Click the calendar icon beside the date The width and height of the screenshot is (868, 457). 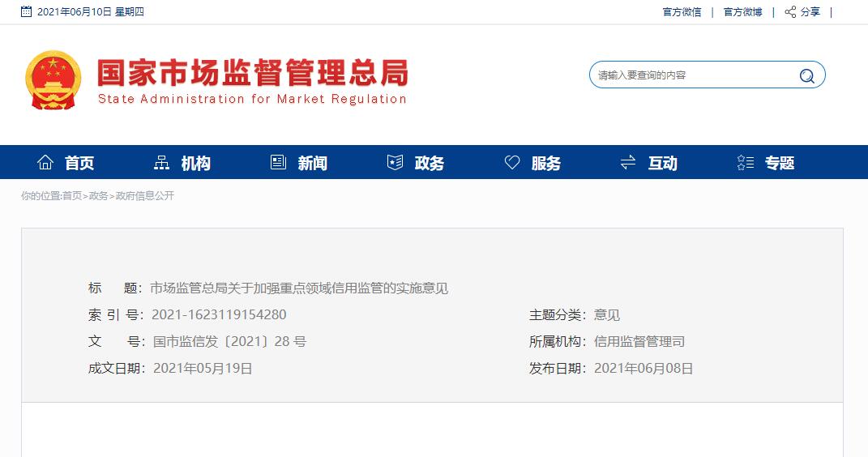[26, 11]
